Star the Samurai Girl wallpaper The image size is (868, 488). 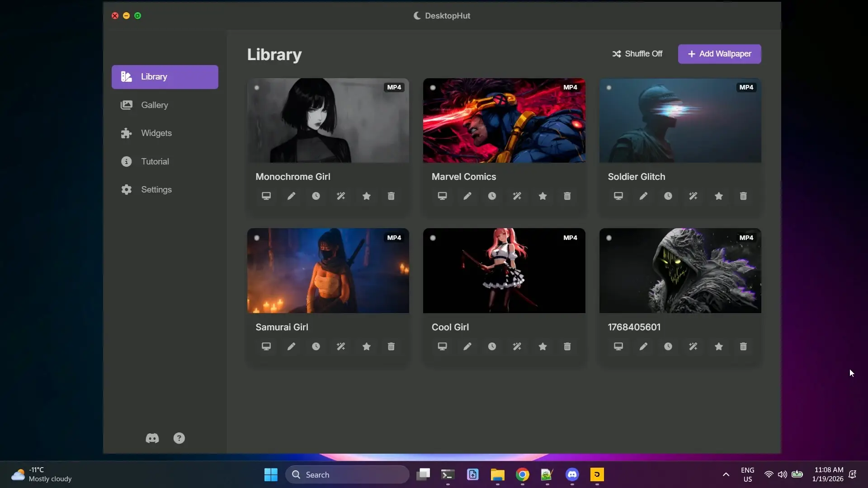coord(367,347)
